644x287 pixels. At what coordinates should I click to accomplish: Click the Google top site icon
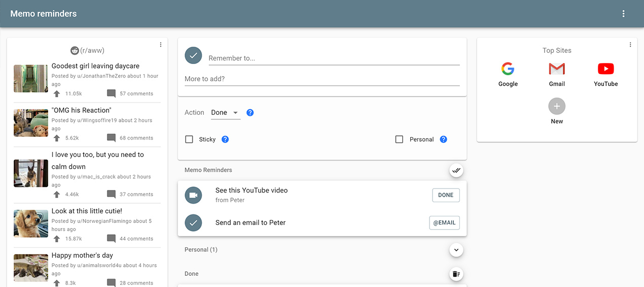click(508, 69)
